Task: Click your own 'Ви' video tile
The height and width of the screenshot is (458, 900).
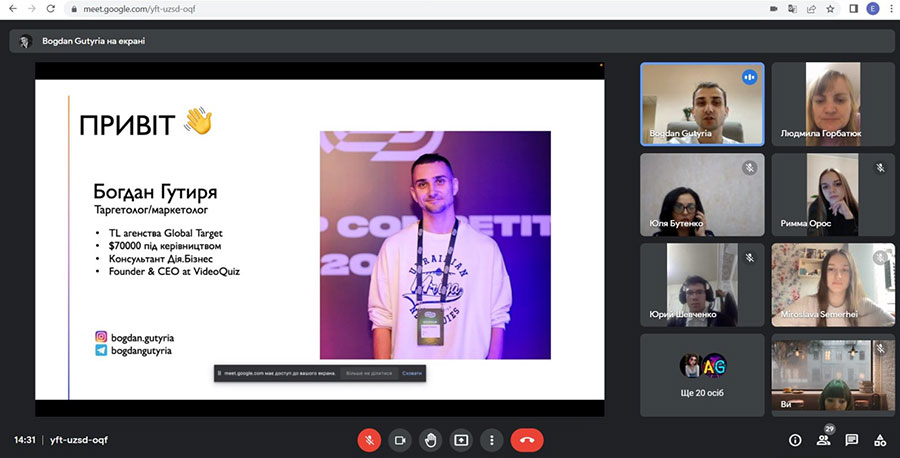Action: coord(833,375)
